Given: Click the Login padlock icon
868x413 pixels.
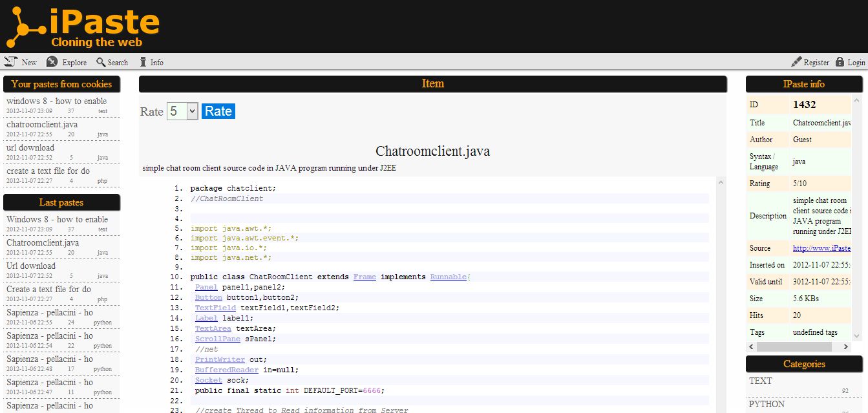Looking at the screenshot, I should [x=841, y=61].
